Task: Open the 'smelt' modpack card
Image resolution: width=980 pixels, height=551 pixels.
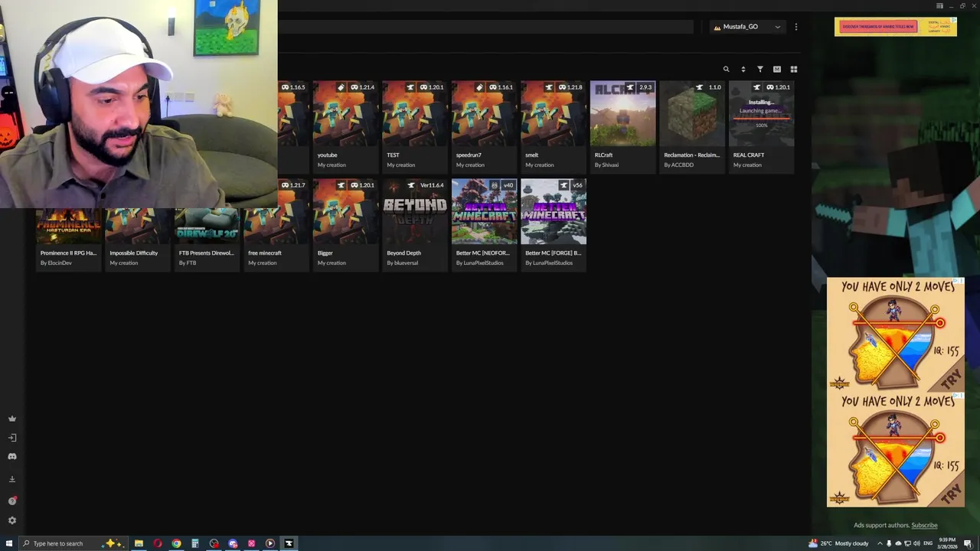Action: [x=553, y=126]
